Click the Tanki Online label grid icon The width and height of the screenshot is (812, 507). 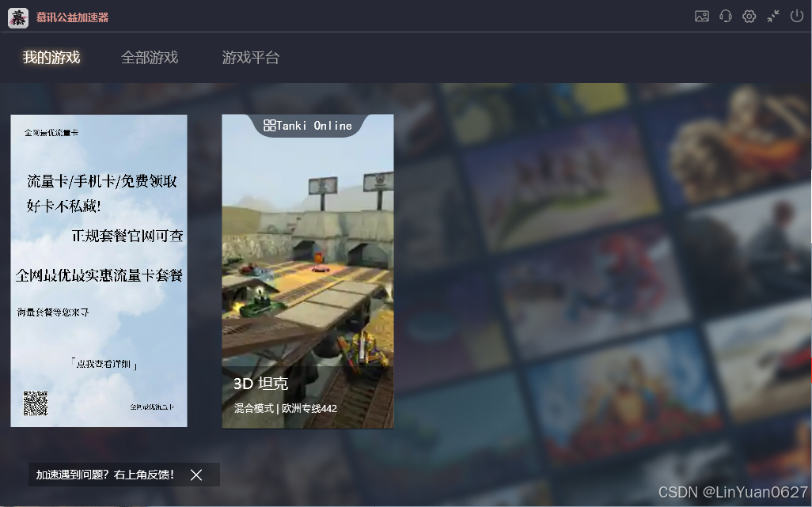click(x=269, y=126)
